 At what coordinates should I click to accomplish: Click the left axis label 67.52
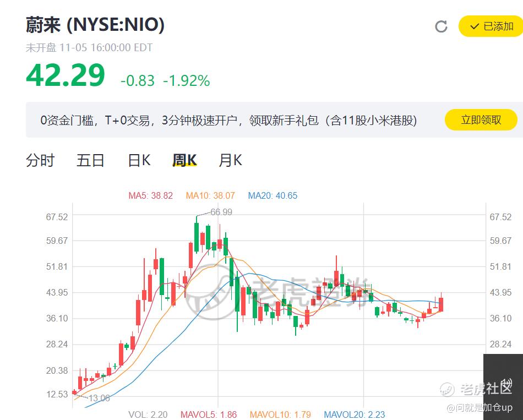coord(57,217)
